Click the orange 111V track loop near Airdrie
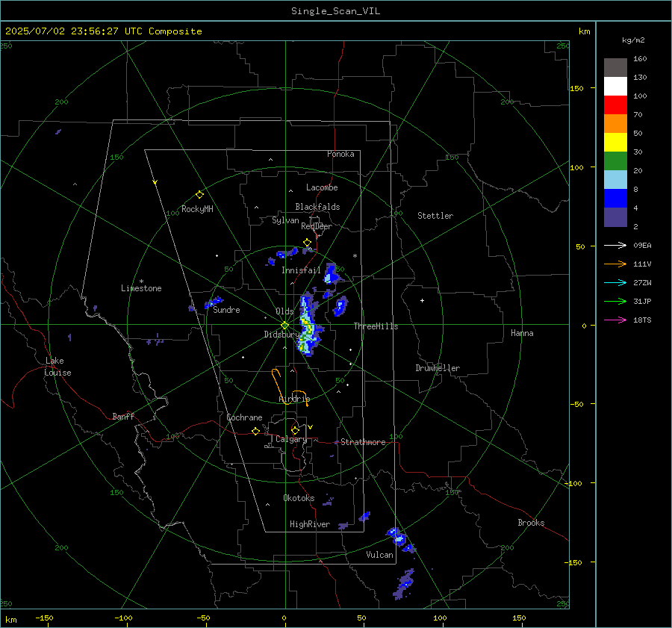This screenshot has height=628, width=672. [289, 388]
